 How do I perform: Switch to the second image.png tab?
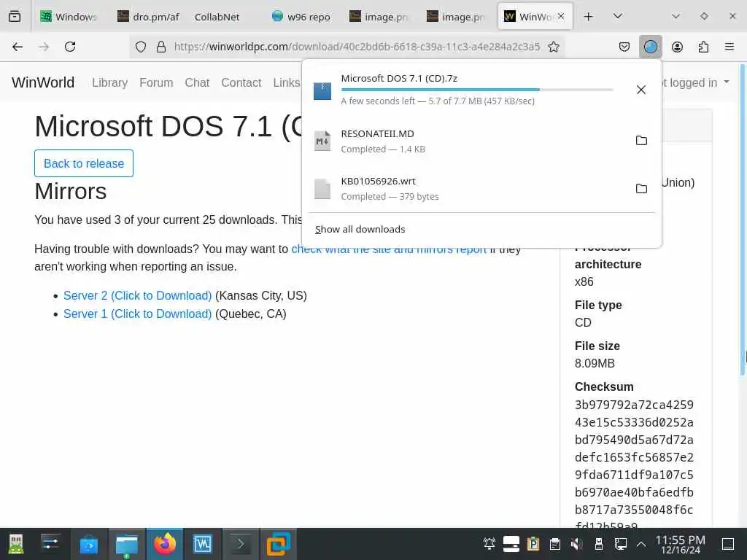[457, 17]
